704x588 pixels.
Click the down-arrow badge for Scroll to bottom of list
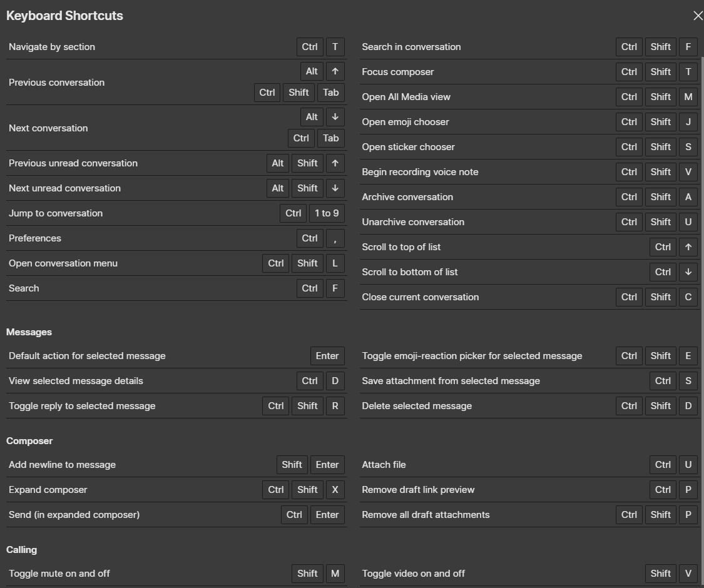click(x=688, y=271)
